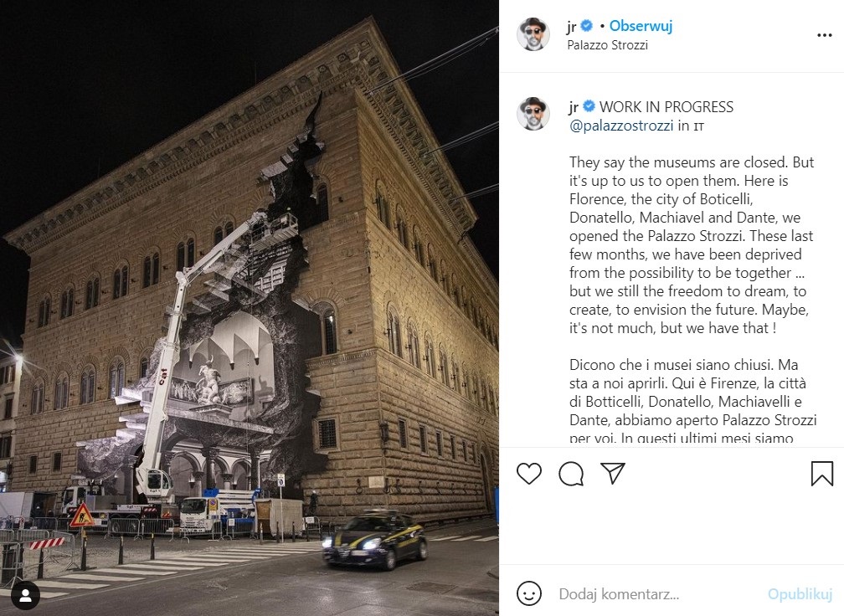Click the Palazzo Strozzi photo

(250, 308)
